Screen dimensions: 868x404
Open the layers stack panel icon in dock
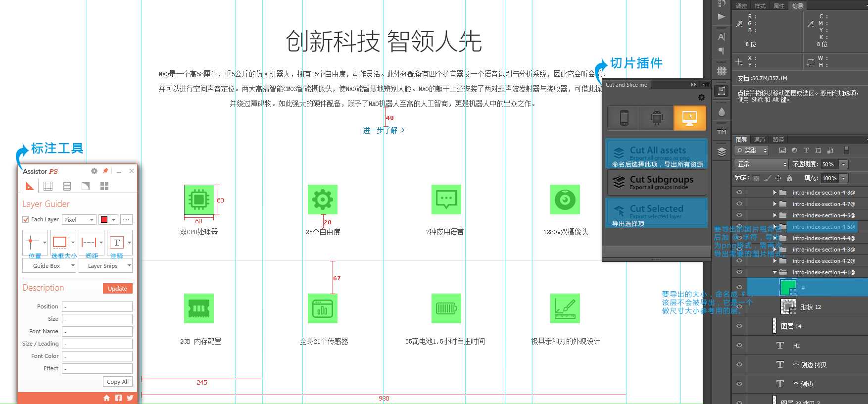coord(722,152)
